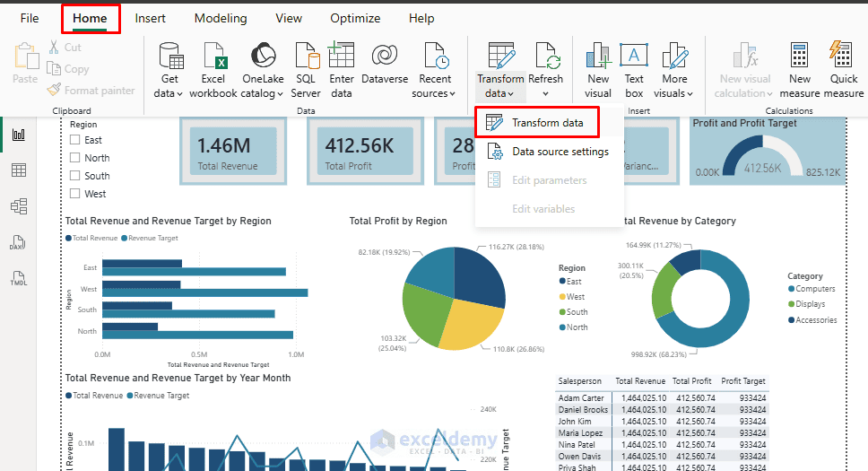This screenshot has width=868, height=471.
Task: Open the Modeling tab
Action: 221,18
